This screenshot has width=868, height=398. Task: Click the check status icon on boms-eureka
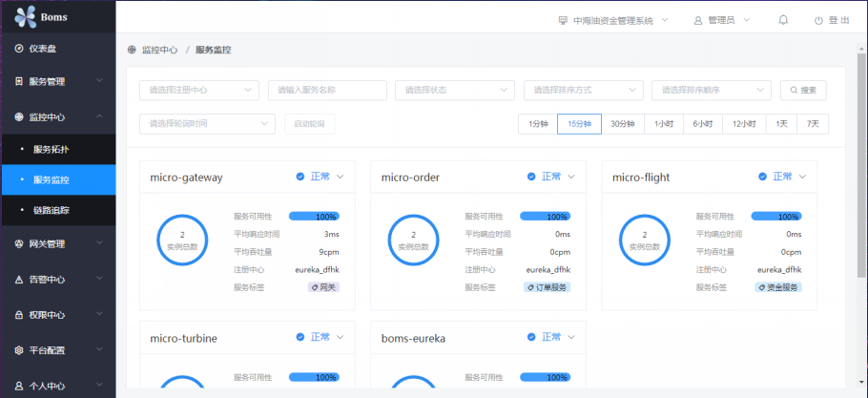point(531,337)
